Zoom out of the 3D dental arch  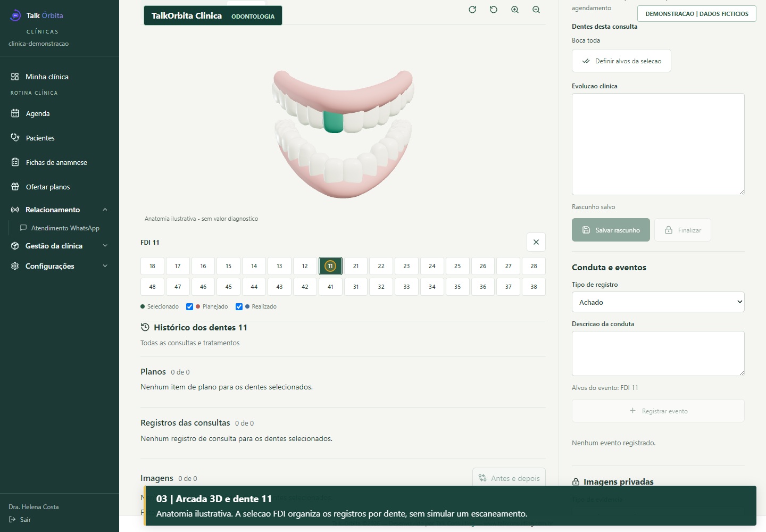pyautogui.click(x=536, y=10)
